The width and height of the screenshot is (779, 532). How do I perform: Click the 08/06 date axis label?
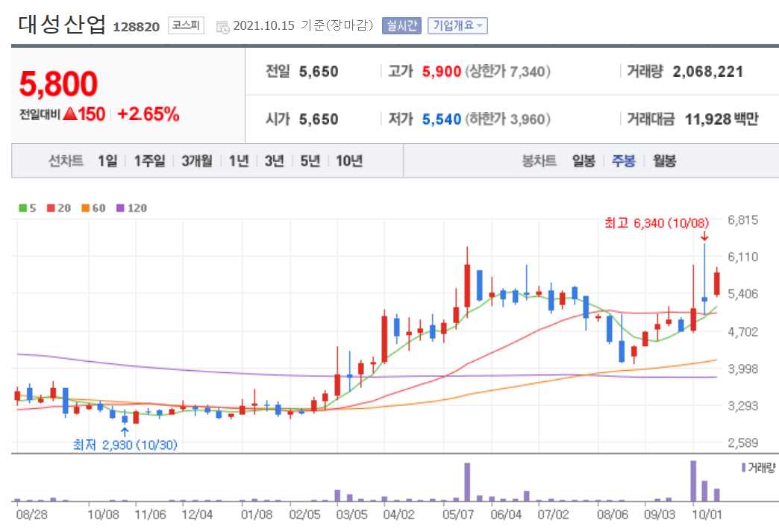pyautogui.click(x=612, y=515)
